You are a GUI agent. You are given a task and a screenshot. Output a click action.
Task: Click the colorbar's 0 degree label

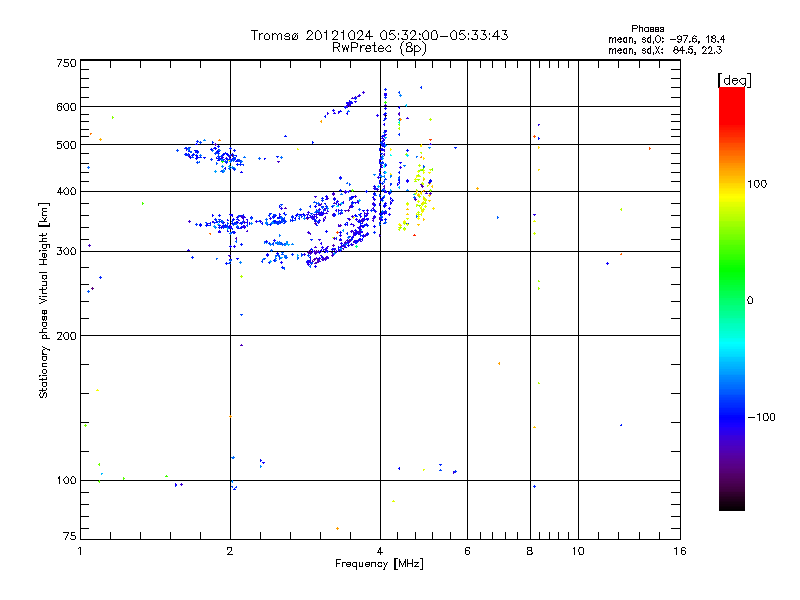750,301
